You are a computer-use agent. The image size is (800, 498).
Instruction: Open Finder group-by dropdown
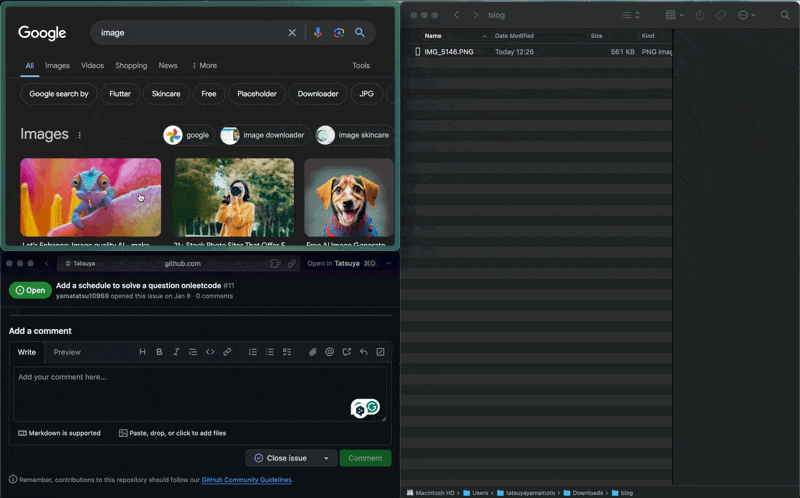pos(674,15)
